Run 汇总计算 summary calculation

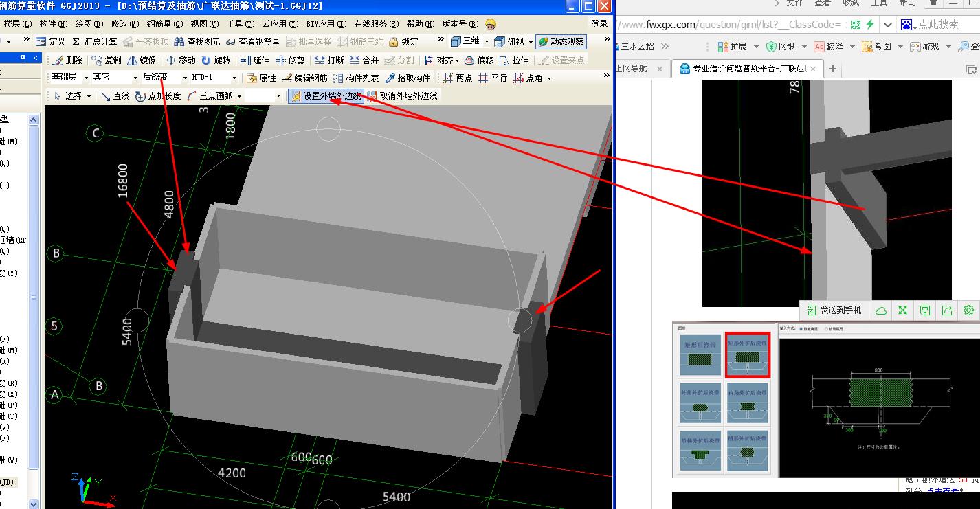(94, 42)
